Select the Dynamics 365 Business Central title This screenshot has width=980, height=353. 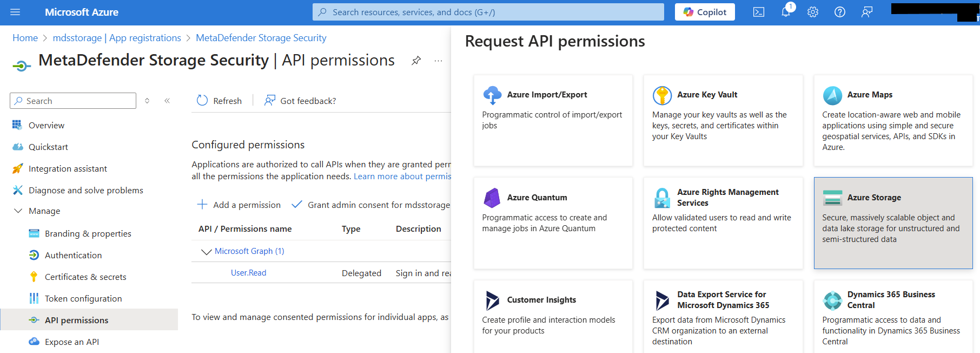click(x=891, y=300)
